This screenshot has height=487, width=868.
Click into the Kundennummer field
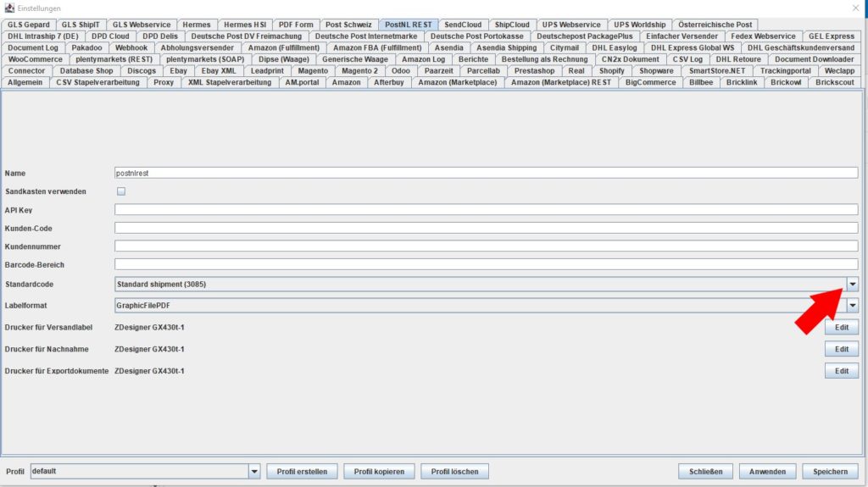486,246
